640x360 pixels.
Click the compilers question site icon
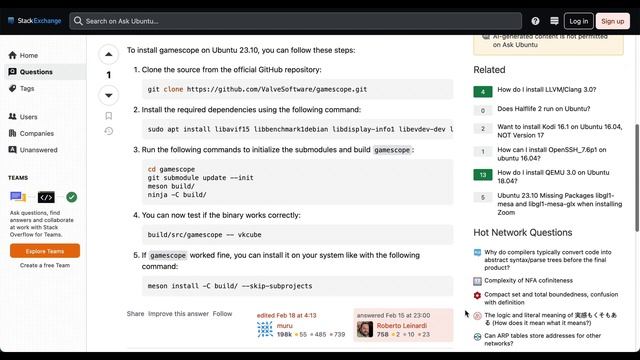click(x=477, y=253)
